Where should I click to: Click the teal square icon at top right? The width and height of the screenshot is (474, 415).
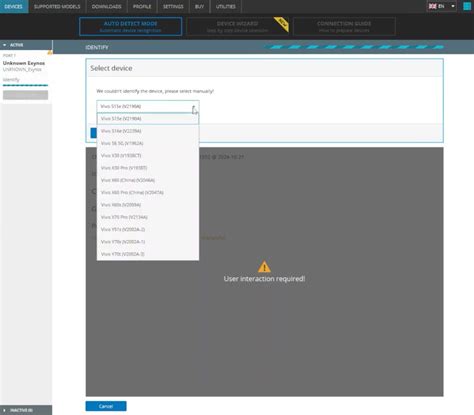point(467,6)
